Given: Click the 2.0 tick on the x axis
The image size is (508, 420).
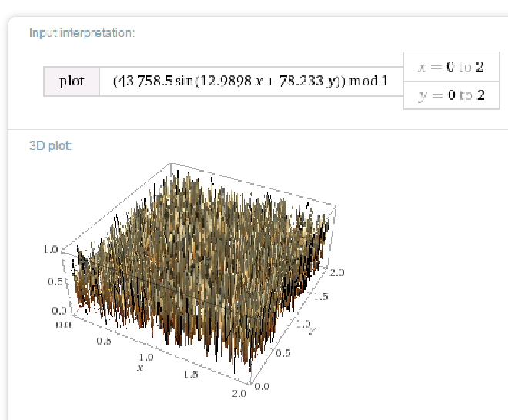Looking at the screenshot, I should pyautogui.click(x=239, y=394).
